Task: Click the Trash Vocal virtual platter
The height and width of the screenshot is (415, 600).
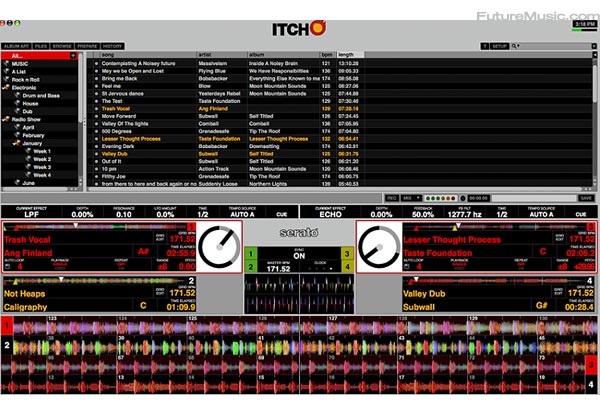Action: pyautogui.click(x=220, y=247)
